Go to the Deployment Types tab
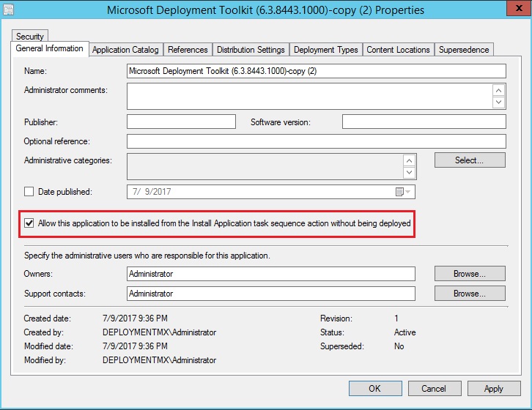 [x=325, y=50]
